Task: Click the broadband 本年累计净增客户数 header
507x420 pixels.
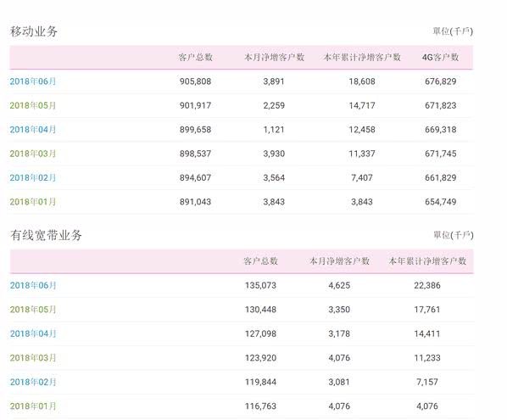Action: 427,261
